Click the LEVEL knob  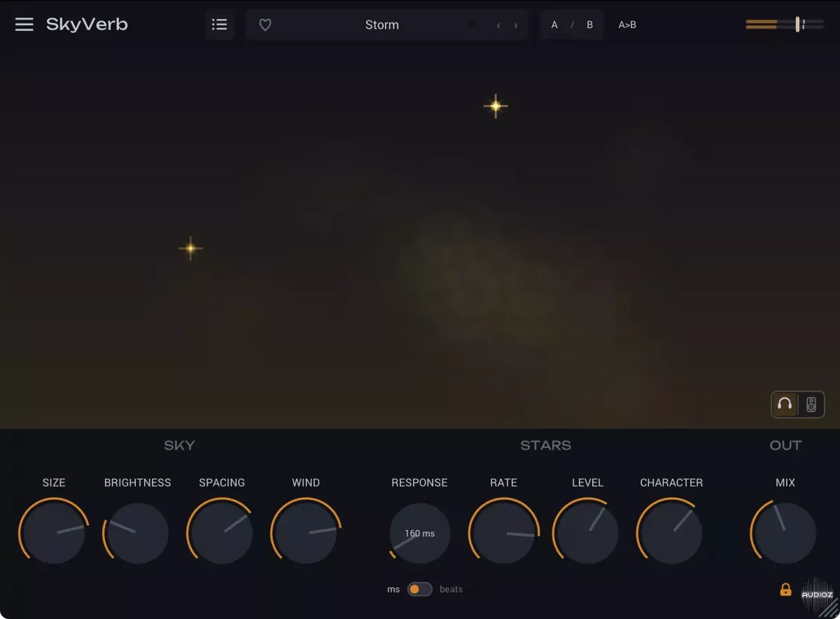(588, 533)
